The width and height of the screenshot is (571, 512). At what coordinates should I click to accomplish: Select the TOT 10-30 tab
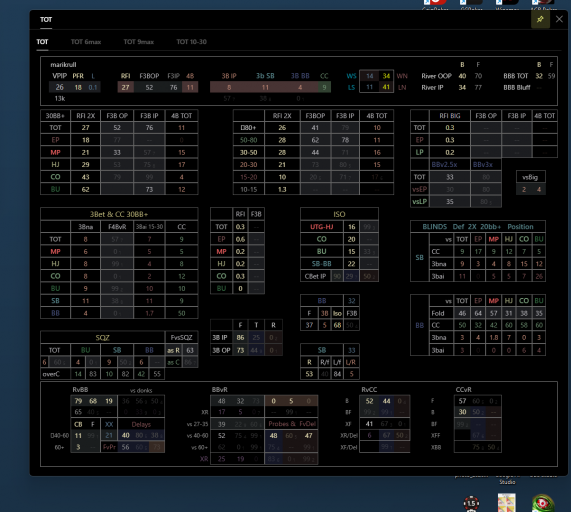(192, 42)
